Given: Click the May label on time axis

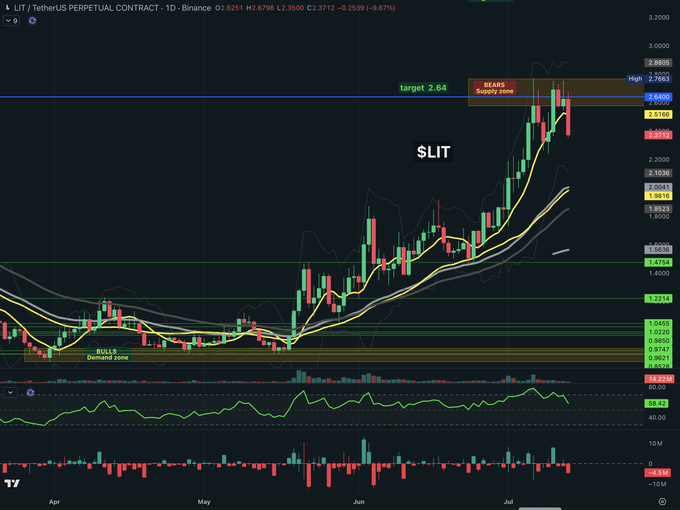Looking at the screenshot, I should coord(204,502).
